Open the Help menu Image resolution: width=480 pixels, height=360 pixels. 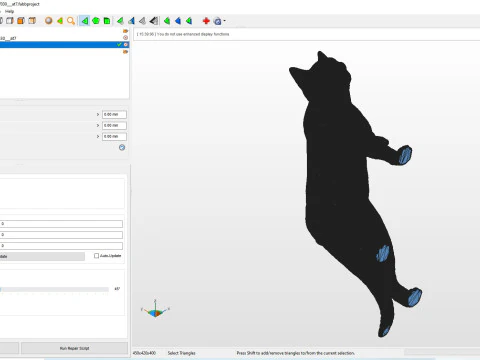click(x=9, y=11)
